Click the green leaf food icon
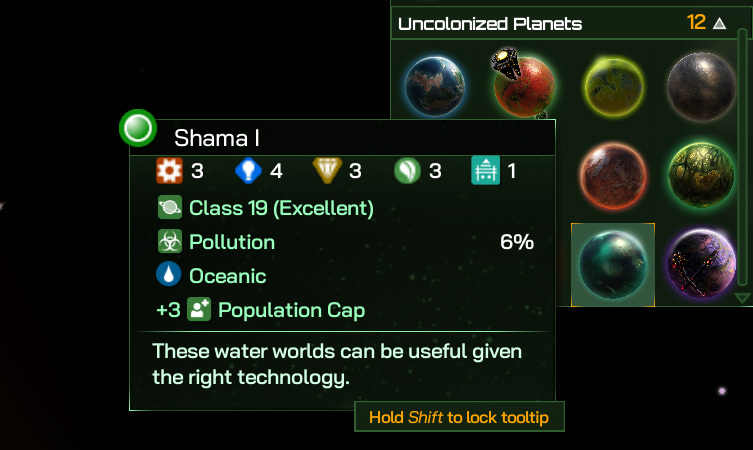 406,171
